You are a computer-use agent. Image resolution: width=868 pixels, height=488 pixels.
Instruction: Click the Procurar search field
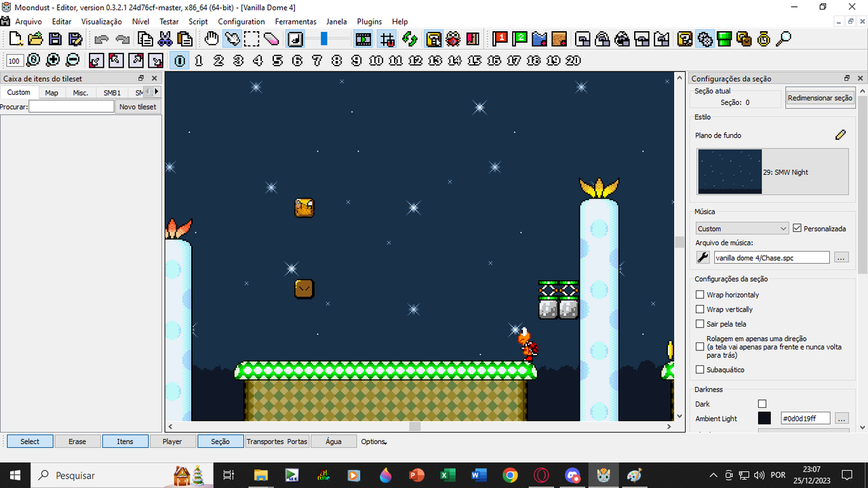coord(71,106)
